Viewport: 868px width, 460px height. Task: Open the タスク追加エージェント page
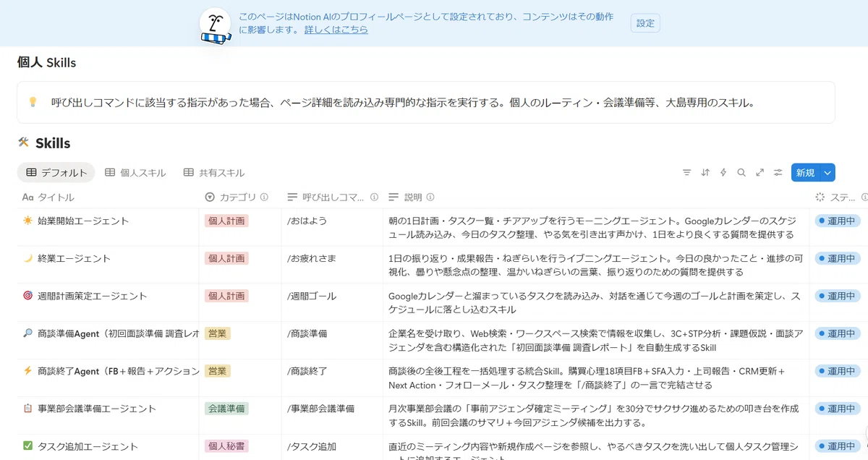coord(88,446)
